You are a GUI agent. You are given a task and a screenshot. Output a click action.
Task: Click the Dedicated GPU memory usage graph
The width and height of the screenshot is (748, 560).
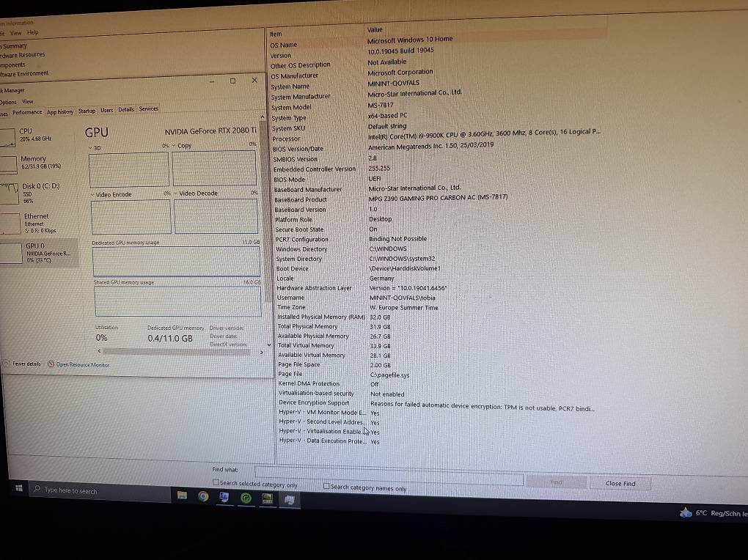point(177,261)
